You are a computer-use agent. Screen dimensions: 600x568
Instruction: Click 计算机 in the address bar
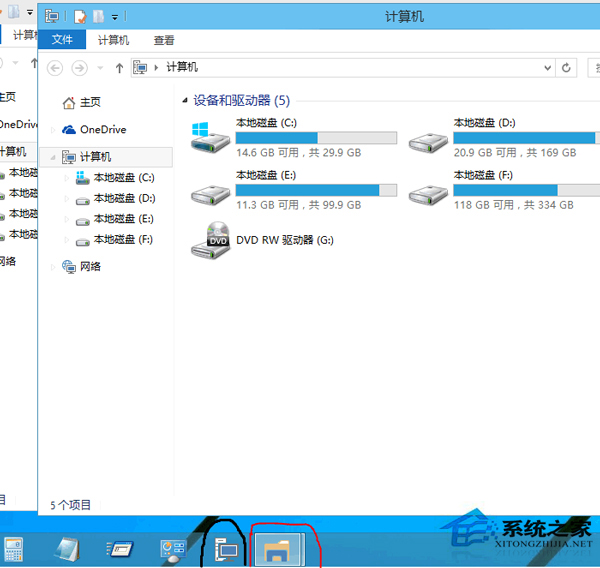click(182, 67)
